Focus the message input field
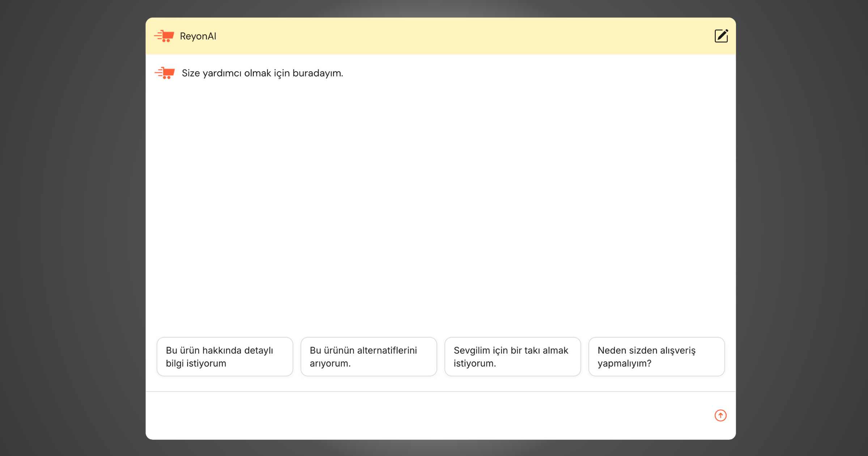 click(427, 415)
